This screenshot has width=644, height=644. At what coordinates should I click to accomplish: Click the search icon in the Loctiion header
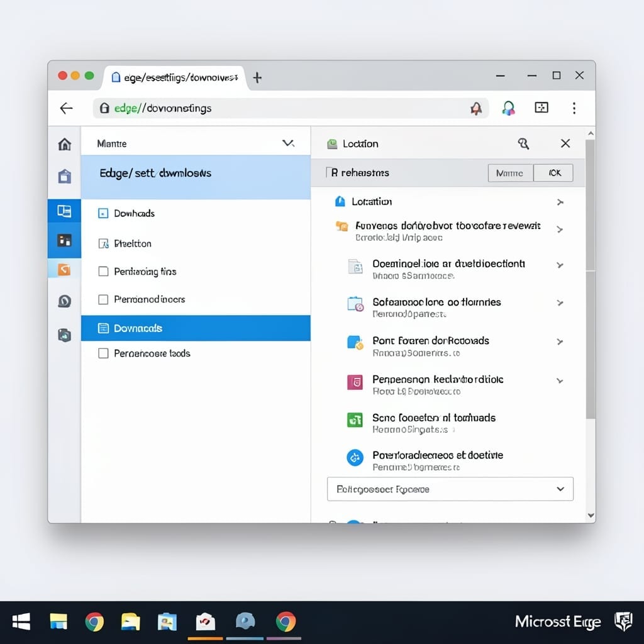coord(523,143)
